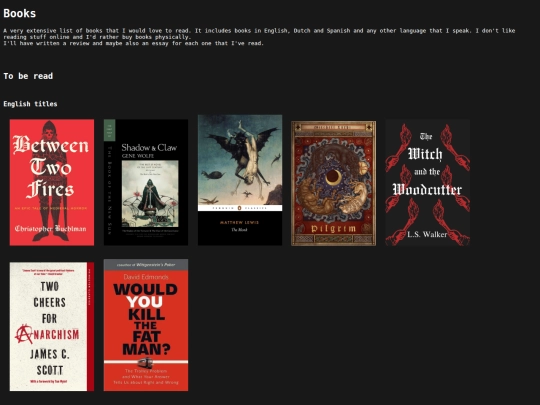Click the line 'I'll have written a review'
Screen dimensions: 540x405
pyautogui.click(x=133, y=43)
